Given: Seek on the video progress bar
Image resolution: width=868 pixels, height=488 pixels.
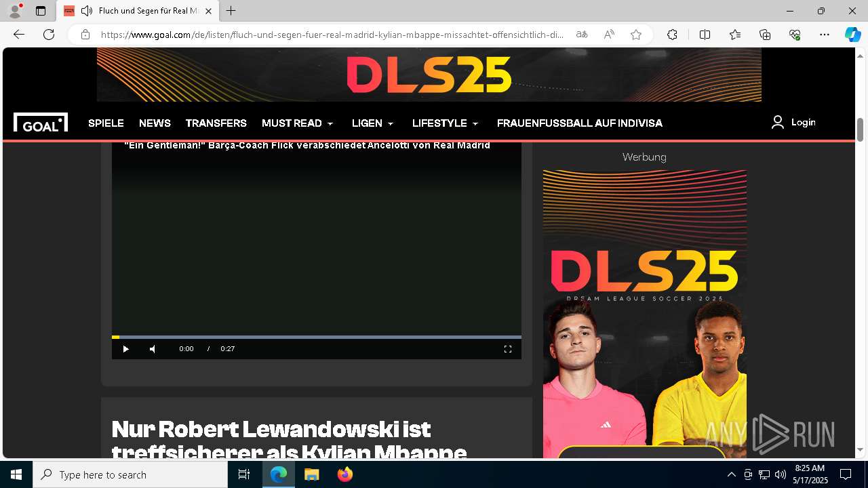Looking at the screenshot, I should 317,337.
